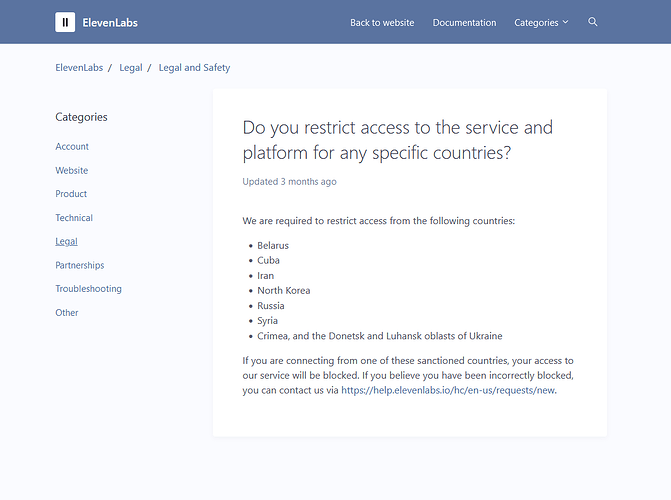Click 'Cuba' in the country list
The width and height of the screenshot is (671, 500).
coord(268,261)
